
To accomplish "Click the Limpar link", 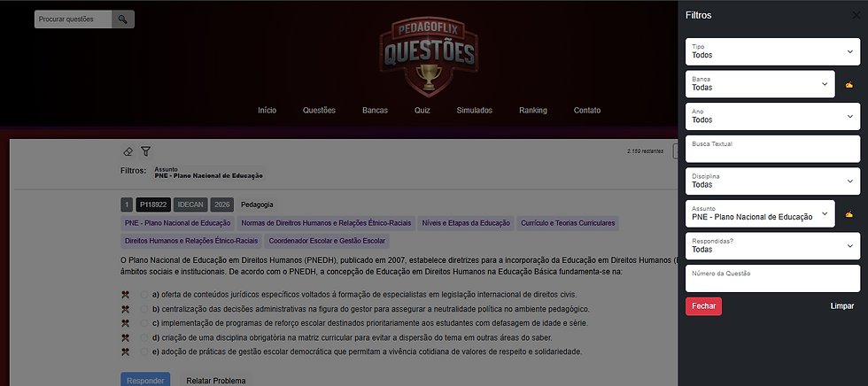I will point(842,305).
